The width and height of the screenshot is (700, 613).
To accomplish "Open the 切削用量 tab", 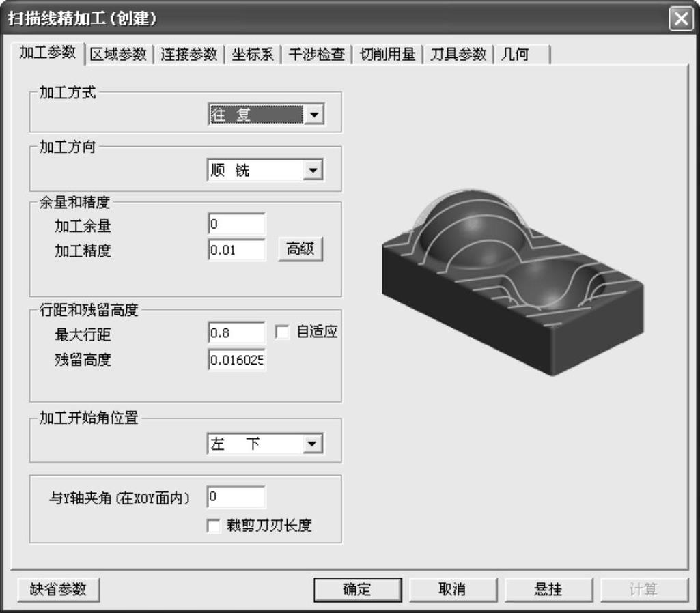I will (x=387, y=55).
